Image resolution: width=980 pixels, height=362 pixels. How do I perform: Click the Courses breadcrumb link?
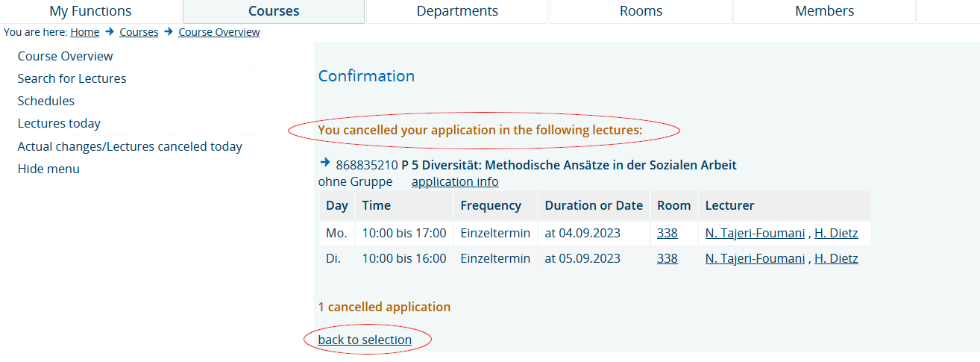139,32
